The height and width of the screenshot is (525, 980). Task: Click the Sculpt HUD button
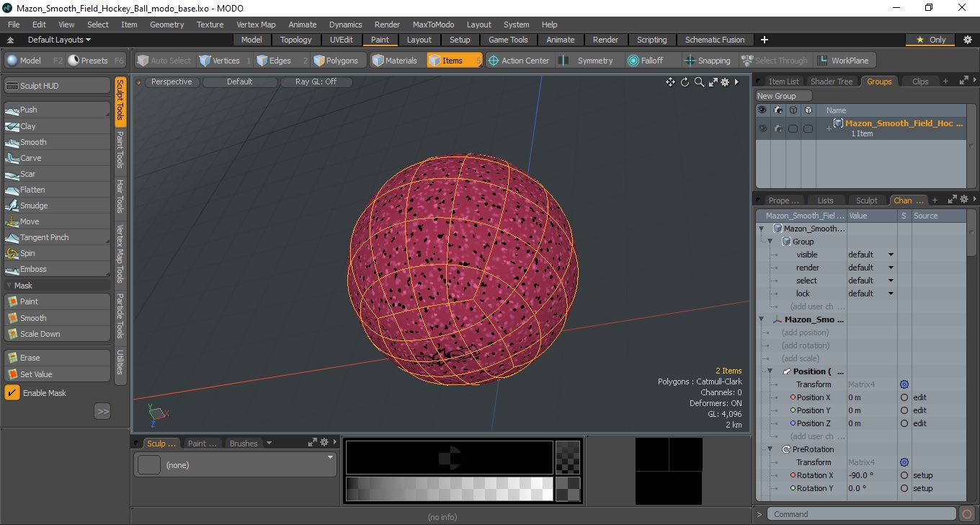58,86
